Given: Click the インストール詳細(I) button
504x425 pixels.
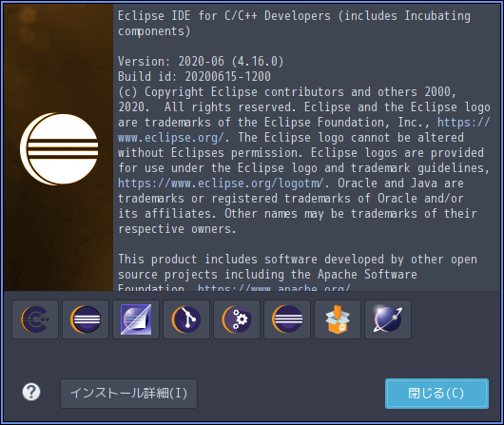Looking at the screenshot, I should (x=129, y=394).
